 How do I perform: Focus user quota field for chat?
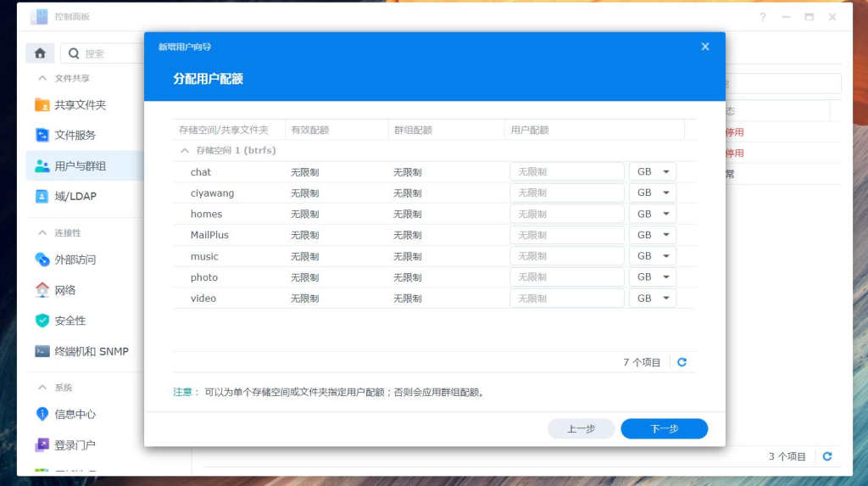coord(567,172)
